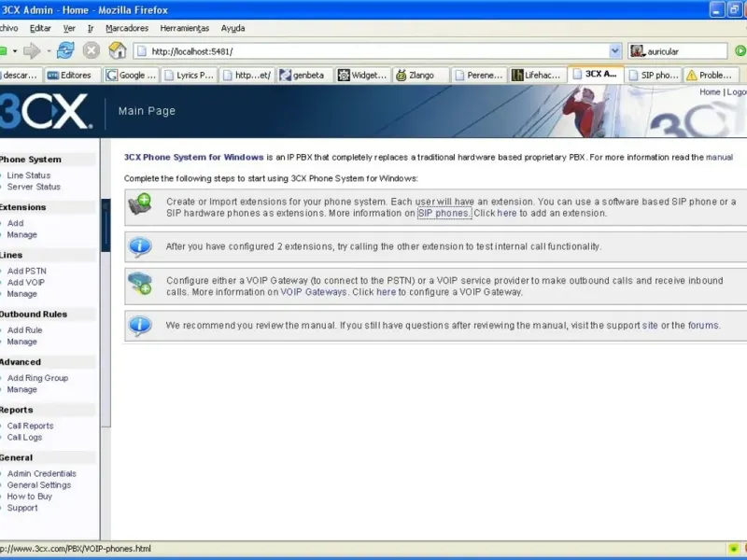Open the Marcadores menu

[127, 28]
